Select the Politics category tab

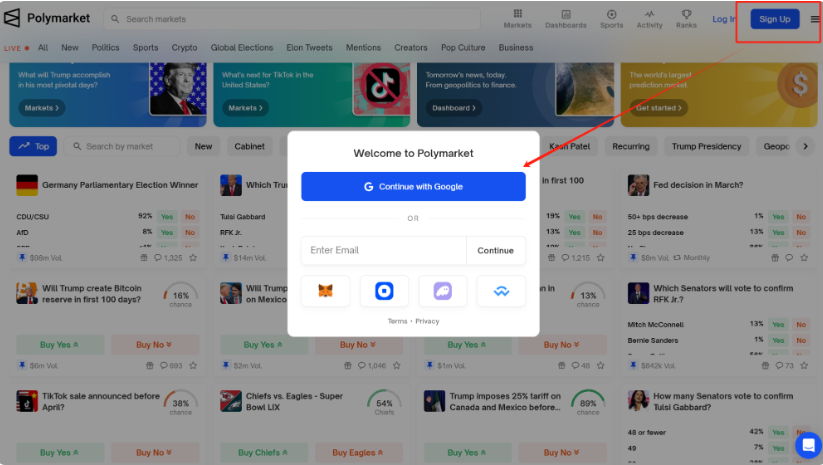pyautogui.click(x=105, y=47)
